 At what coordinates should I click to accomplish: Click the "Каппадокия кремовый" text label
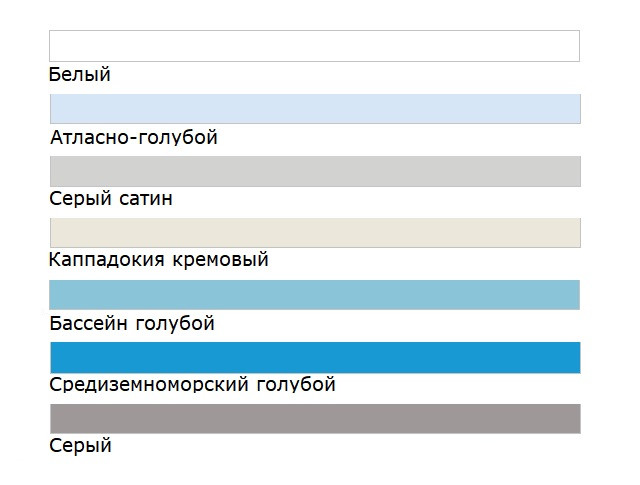click(159, 261)
